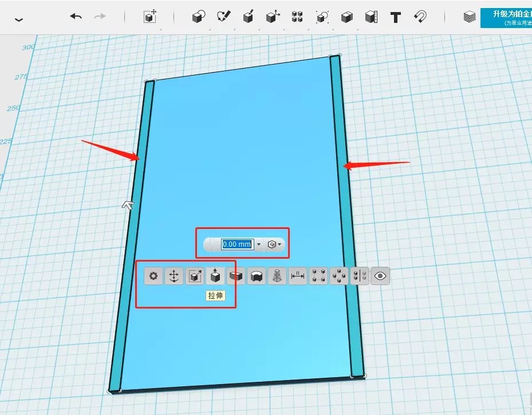Click the 0.00 mm distance input field
532x415 pixels.
tap(237, 244)
